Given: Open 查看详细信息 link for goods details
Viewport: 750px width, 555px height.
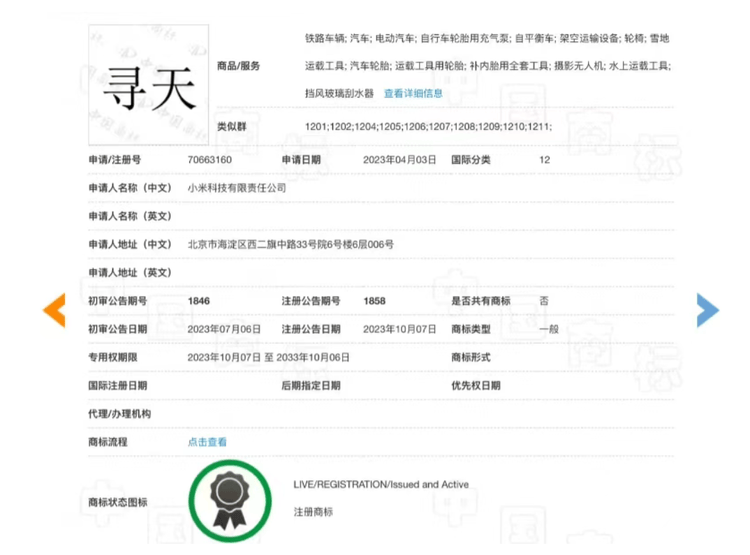Looking at the screenshot, I should [x=413, y=93].
